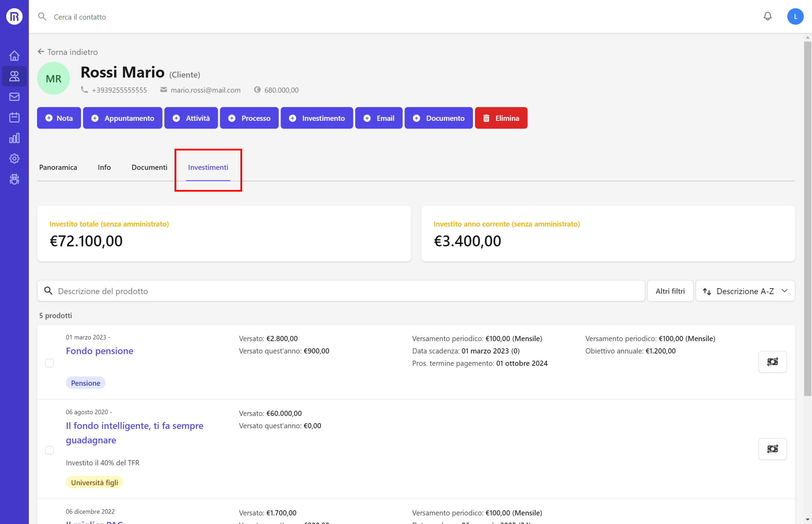Tick the checkbox next to Fondo pensione
Screen dimensions: 812x524
[49, 363]
